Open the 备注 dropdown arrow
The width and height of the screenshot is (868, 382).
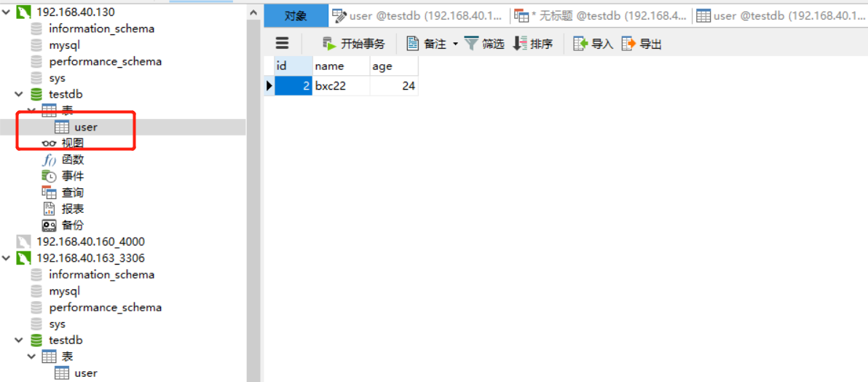(x=456, y=44)
